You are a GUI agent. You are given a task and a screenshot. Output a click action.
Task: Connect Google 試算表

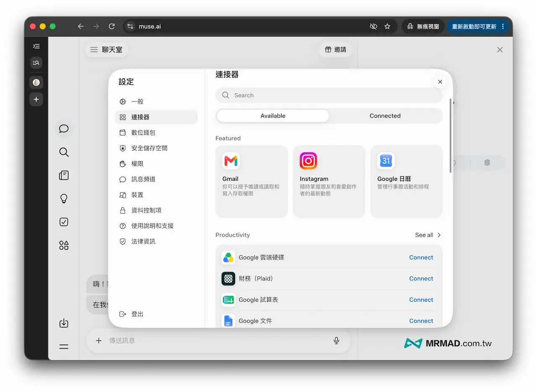tap(421, 300)
